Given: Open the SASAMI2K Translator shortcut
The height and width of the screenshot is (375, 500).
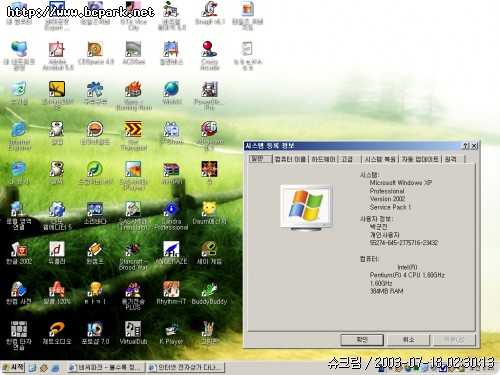Looking at the screenshot, I should [133, 215].
